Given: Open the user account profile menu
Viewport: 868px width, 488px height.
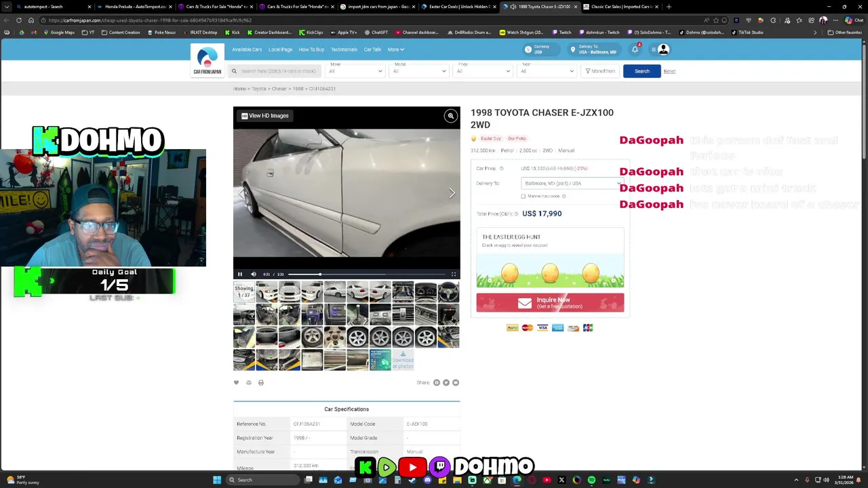Looking at the screenshot, I should coord(663,49).
